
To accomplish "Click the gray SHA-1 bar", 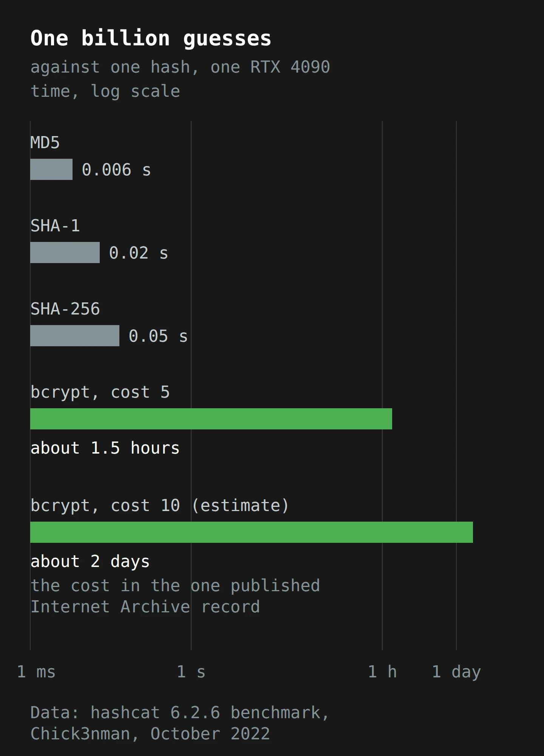I will tap(65, 253).
